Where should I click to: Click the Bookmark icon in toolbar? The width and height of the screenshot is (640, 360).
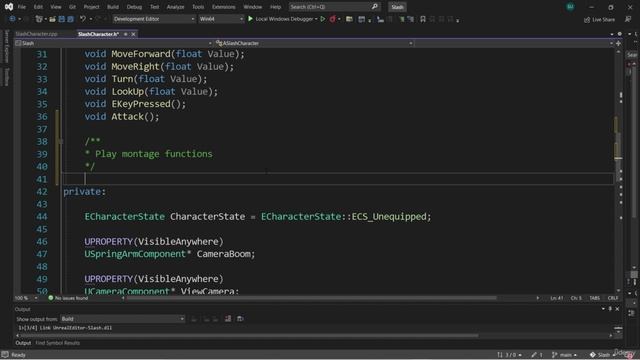(423, 19)
